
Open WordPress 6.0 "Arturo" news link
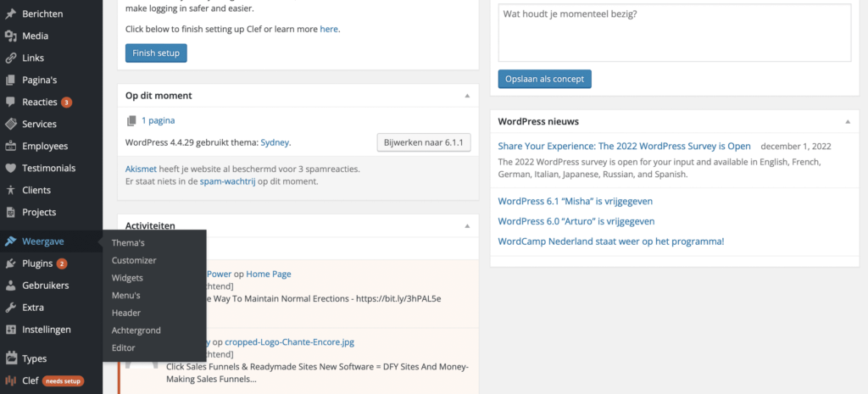[x=576, y=221]
